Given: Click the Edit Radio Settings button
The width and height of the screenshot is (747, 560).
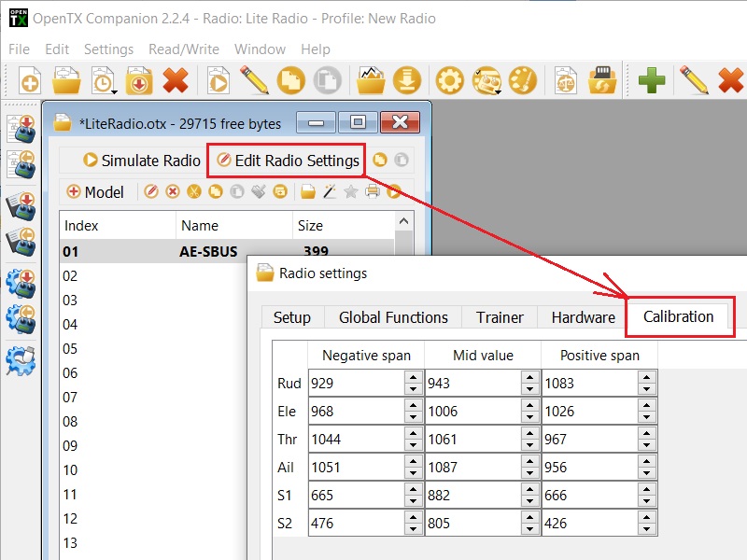Looking at the screenshot, I should pyautogui.click(x=288, y=161).
